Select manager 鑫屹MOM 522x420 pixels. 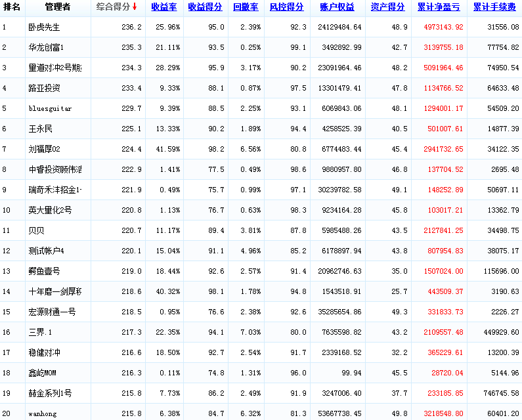[42, 373]
